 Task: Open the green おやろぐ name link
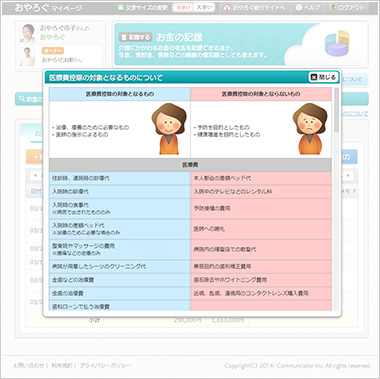[52, 37]
